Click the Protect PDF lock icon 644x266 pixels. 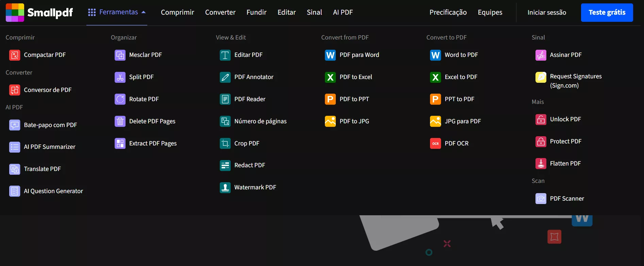coord(541,142)
